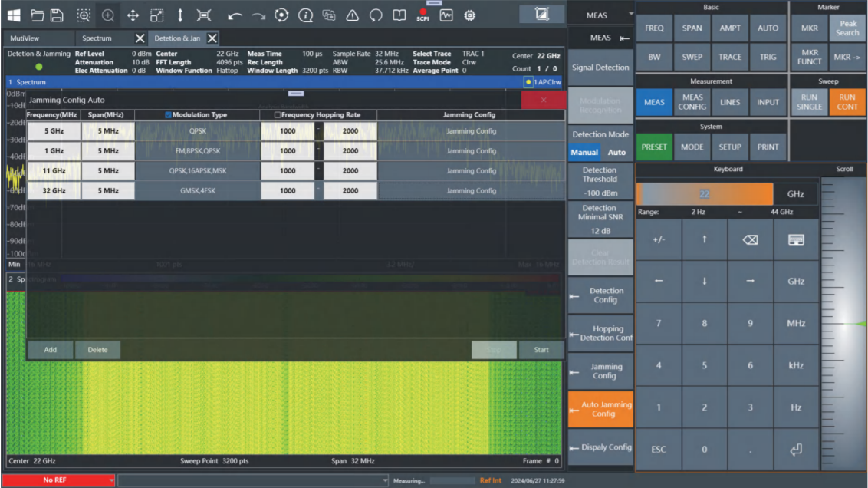Expand the status message dropdown at bottom

(x=385, y=480)
